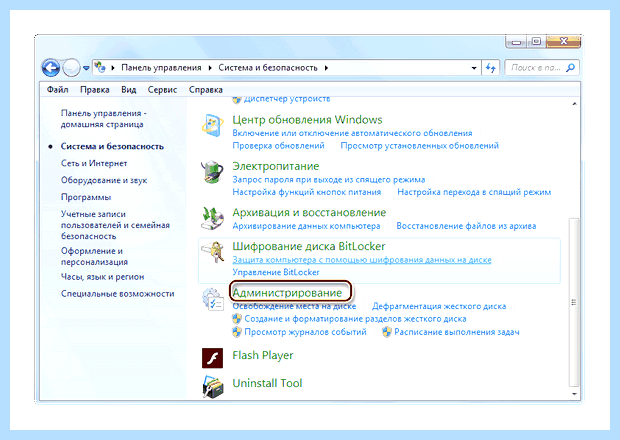
Task: Open Центр обновления Windows heading
Action: pyautogui.click(x=307, y=120)
